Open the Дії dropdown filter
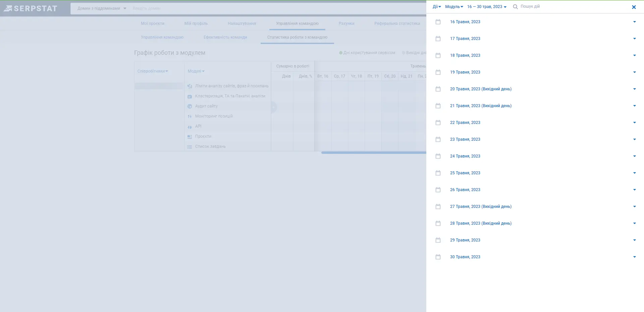This screenshot has width=644, height=312. tap(437, 7)
